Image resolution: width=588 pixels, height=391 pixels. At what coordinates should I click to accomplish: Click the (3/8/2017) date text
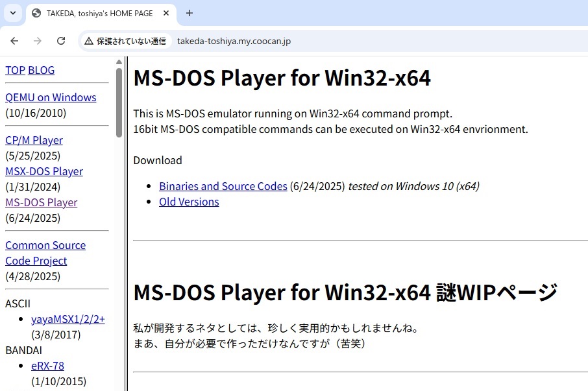(56, 335)
